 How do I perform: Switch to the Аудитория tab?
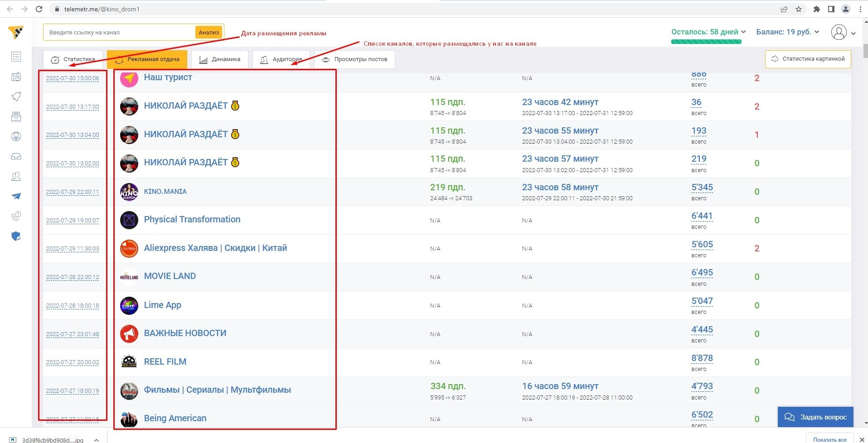coord(281,59)
